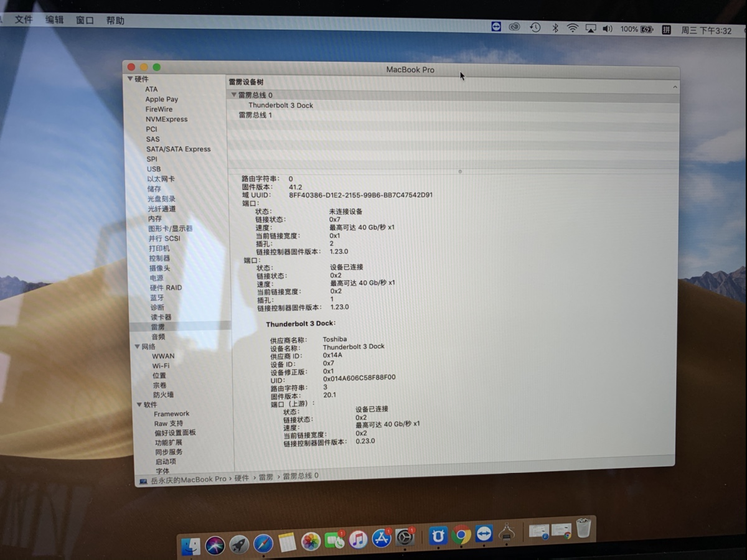
Task: Launch Google Chrome from the Dock
Action: coord(461,535)
